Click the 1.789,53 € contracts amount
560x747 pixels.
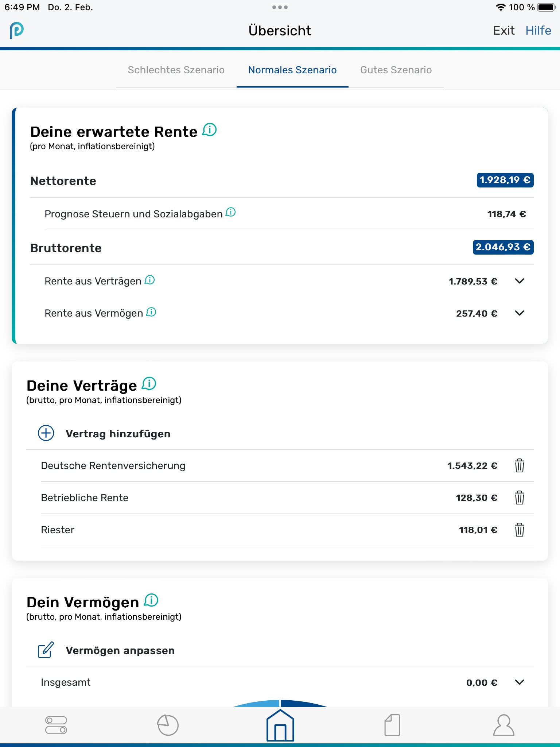tap(473, 281)
